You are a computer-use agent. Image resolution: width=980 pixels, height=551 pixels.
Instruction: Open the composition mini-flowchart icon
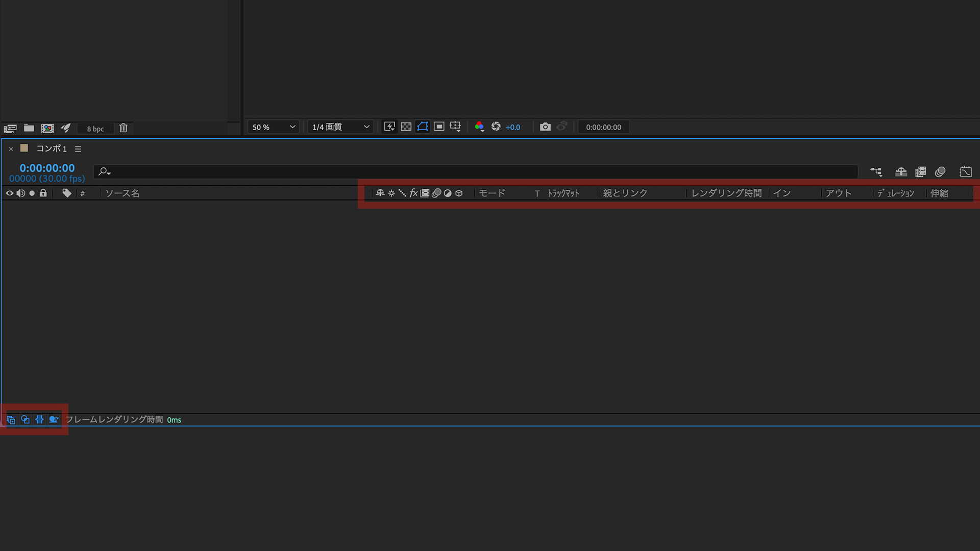click(x=876, y=172)
